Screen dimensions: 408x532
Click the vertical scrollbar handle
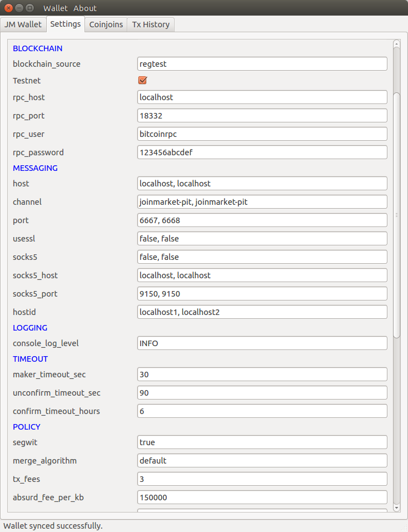click(x=396, y=214)
